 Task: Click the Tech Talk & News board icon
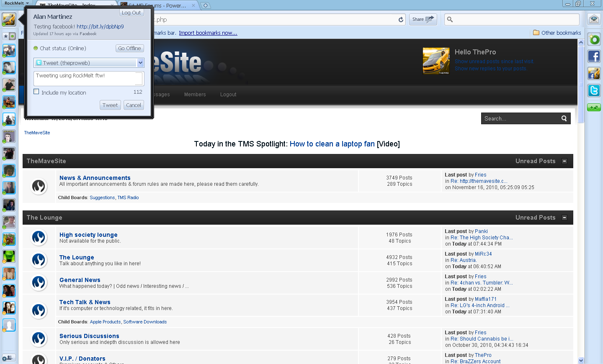pos(39,310)
